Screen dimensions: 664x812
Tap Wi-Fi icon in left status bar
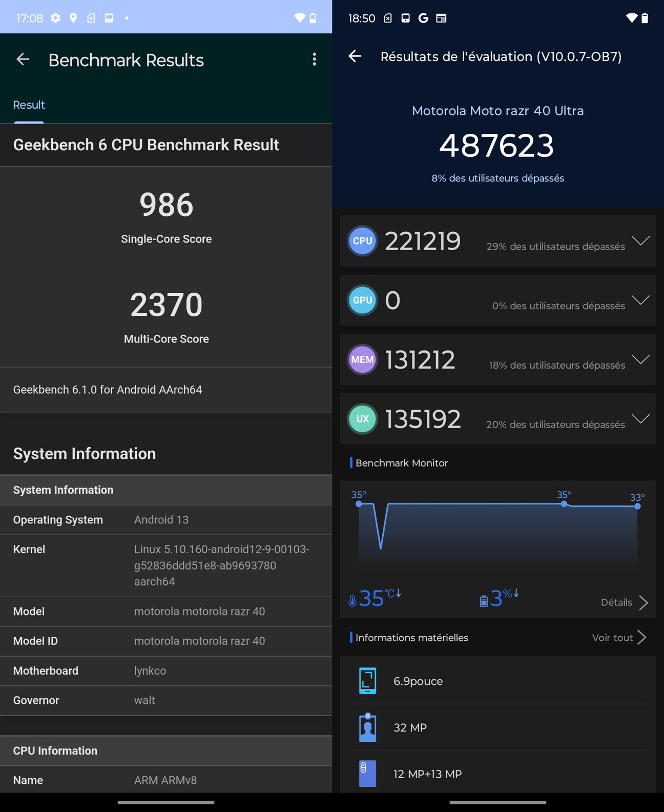pos(300,18)
